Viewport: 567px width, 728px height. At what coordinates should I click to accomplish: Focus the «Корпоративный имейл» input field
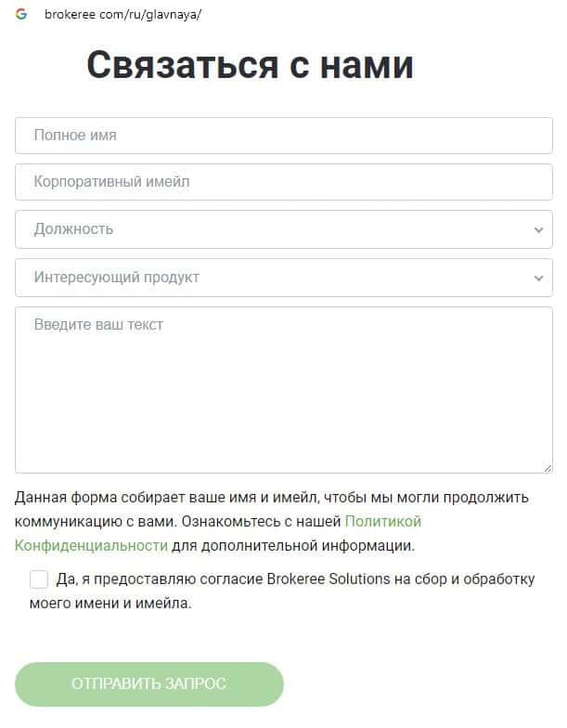[283, 182]
